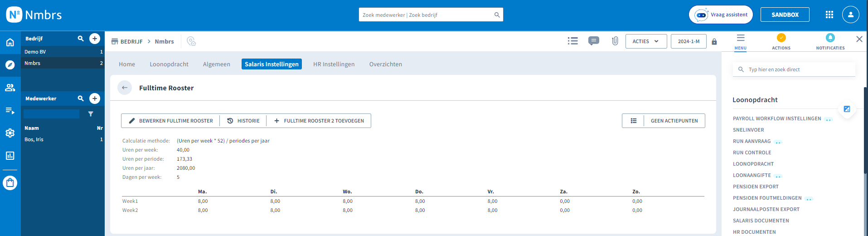Select the MENU tab in right panel
This screenshot has width=868, height=236.
(741, 42)
